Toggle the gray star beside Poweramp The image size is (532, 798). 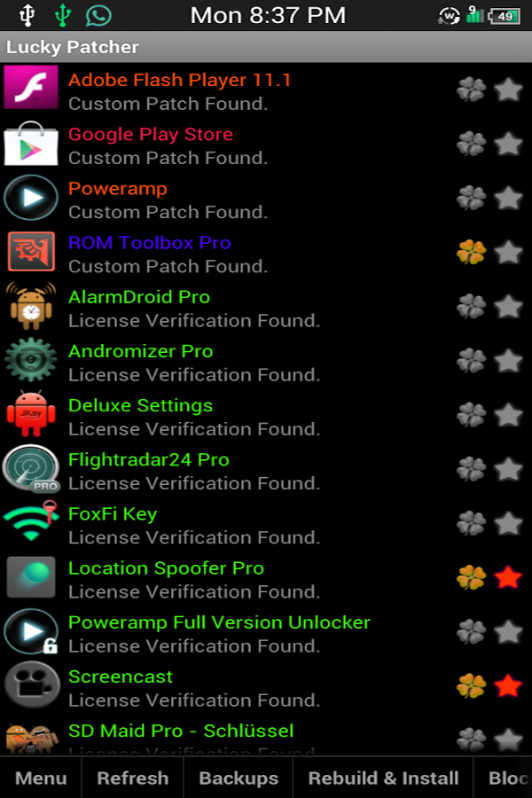[508, 198]
